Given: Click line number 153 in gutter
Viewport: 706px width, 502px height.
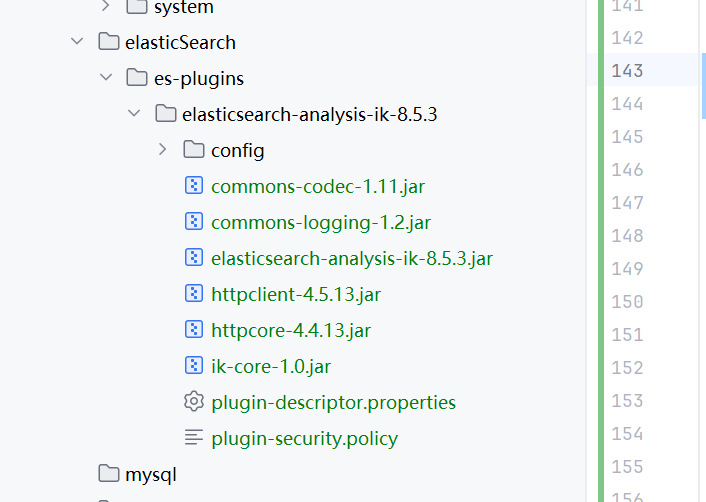Looking at the screenshot, I should coord(627,401).
